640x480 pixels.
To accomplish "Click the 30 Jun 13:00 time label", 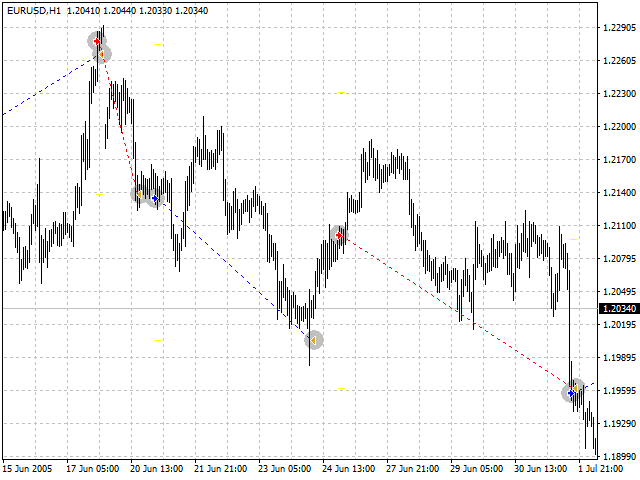I will tap(541, 469).
